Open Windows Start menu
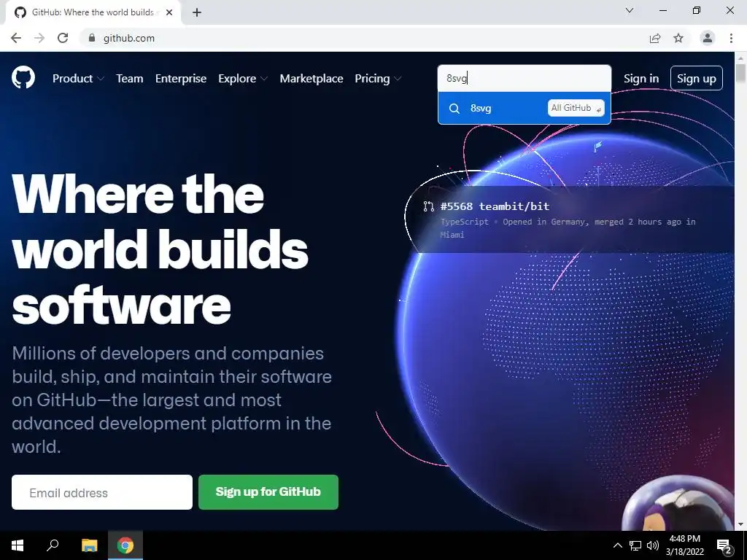 pyautogui.click(x=18, y=545)
